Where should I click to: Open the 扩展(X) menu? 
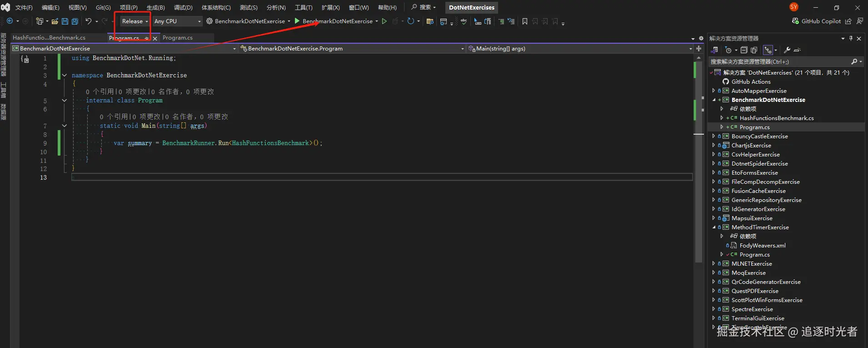click(x=330, y=7)
